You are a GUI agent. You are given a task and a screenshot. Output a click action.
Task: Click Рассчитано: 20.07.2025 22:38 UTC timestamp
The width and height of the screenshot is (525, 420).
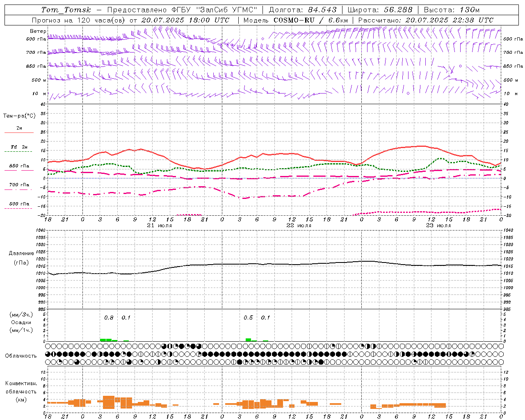pos(426,20)
